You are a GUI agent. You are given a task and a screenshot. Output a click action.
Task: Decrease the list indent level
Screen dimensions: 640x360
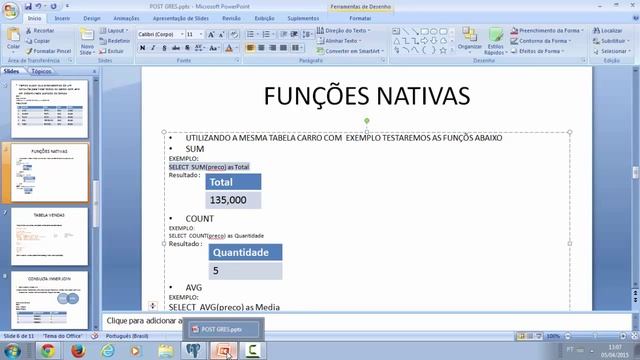[284, 35]
